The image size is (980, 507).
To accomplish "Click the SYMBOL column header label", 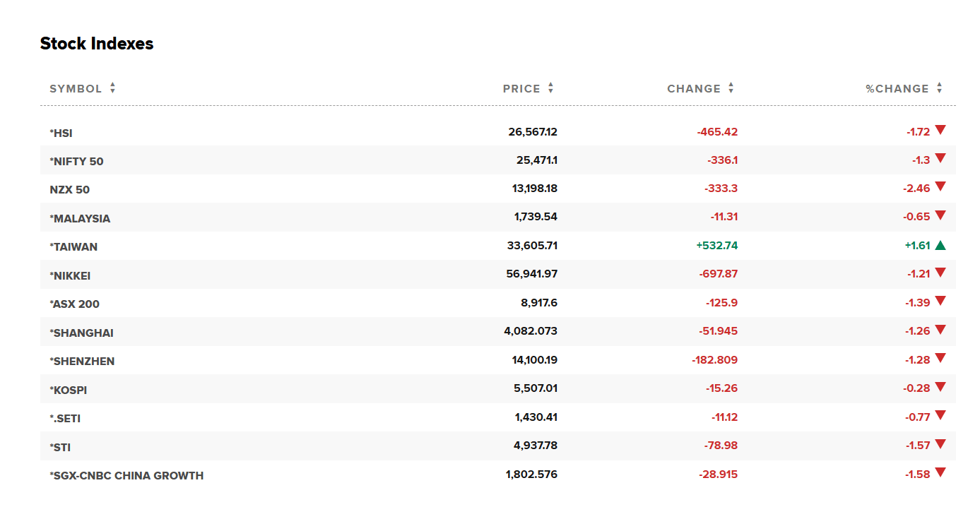I will tap(76, 89).
